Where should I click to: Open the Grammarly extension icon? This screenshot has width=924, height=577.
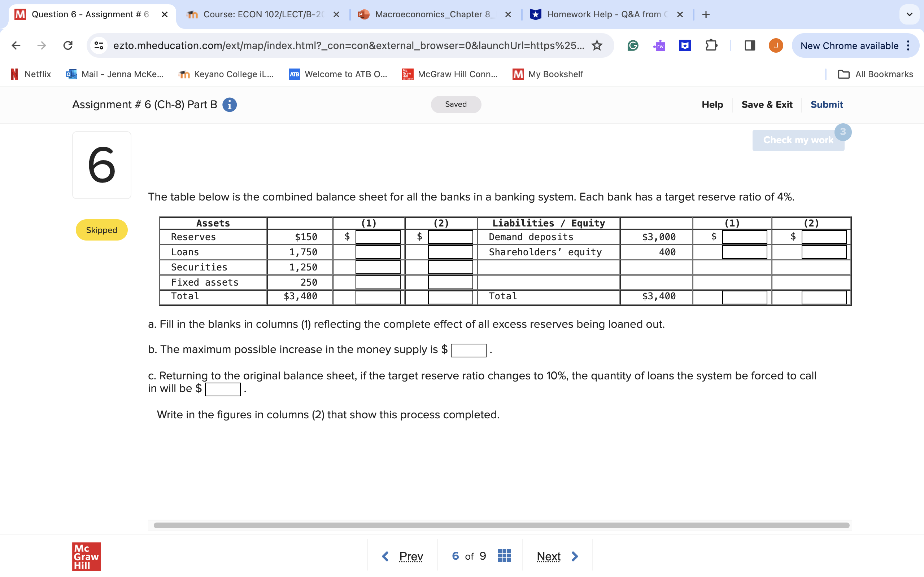pos(632,45)
